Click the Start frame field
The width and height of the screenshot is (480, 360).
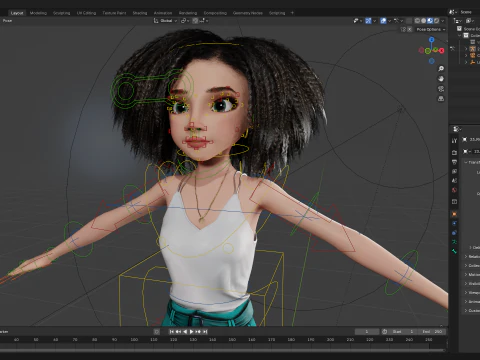point(403,332)
